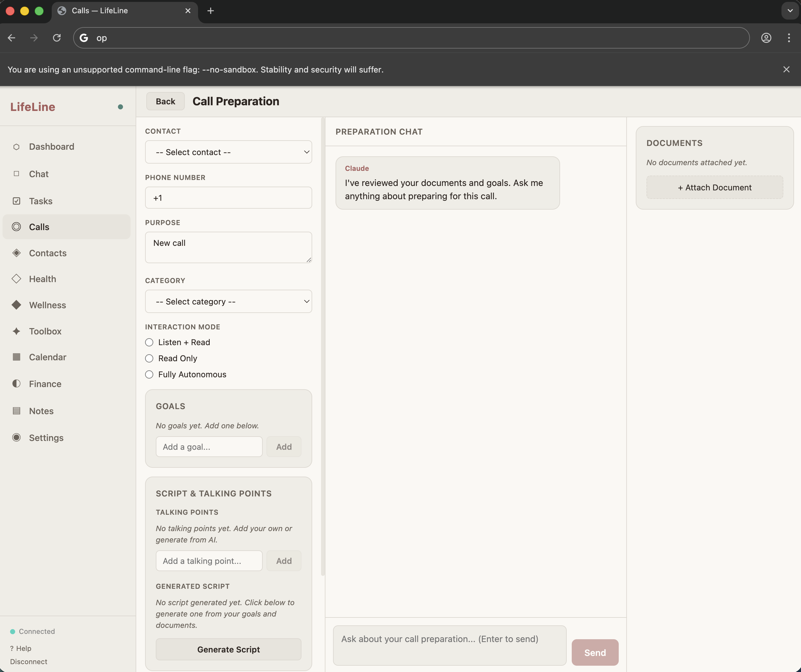Screen dimensions: 801x672
Task: Choose Fully Autonomous interaction mode
Action: pos(149,374)
